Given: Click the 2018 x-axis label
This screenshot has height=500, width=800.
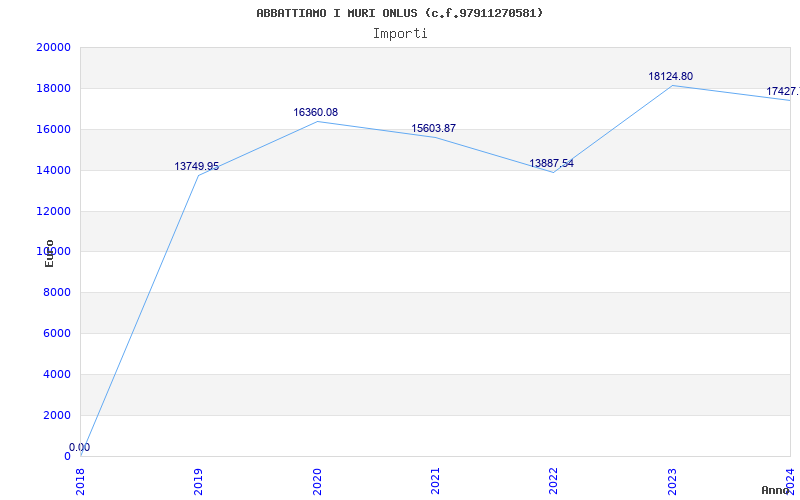Looking at the screenshot, I should (81, 482).
